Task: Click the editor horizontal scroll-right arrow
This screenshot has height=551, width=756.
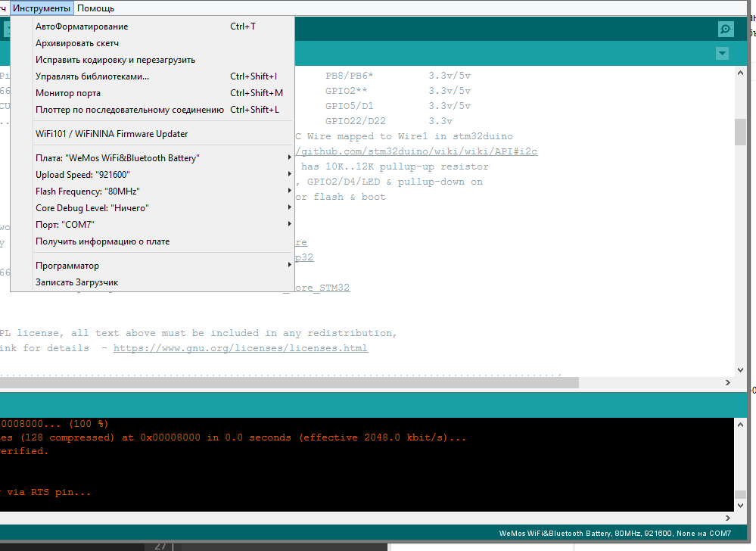Action: (728, 383)
